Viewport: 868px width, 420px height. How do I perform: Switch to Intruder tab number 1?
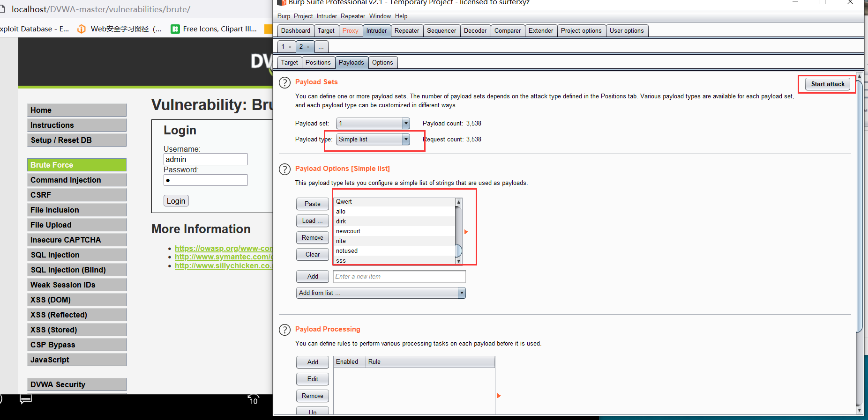(283, 47)
